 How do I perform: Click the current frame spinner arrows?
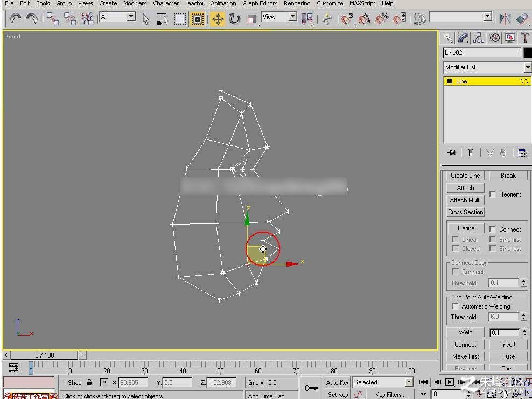(468, 394)
